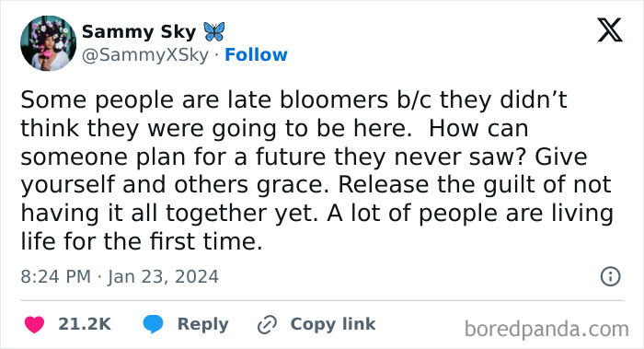The image size is (644, 349).
Task: Open the tweet info circle icon
Action: click(x=610, y=276)
